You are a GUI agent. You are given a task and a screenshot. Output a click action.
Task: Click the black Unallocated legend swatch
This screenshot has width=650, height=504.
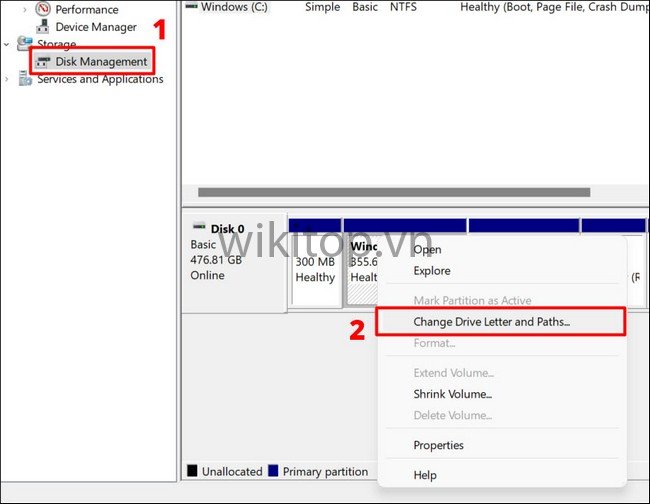[192, 471]
